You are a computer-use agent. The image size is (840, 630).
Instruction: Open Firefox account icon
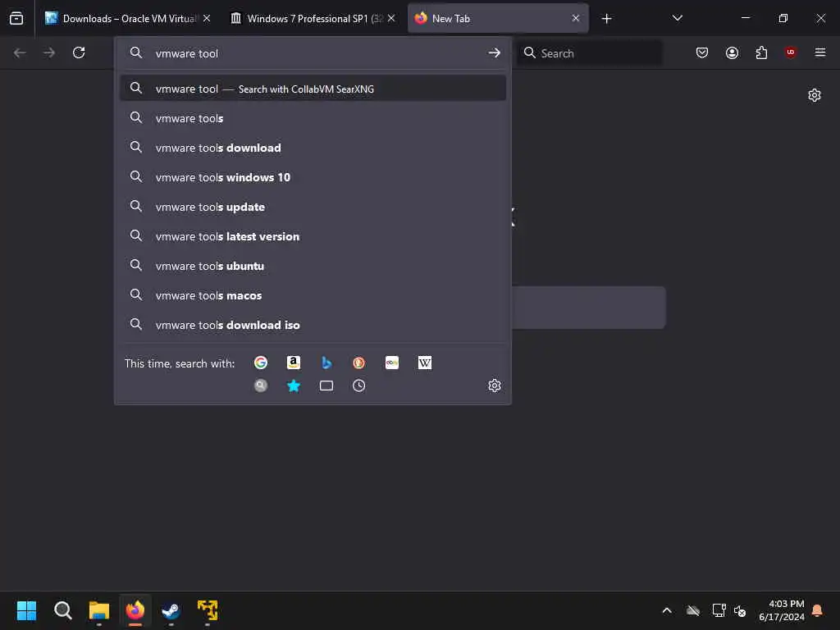(x=732, y=52)
